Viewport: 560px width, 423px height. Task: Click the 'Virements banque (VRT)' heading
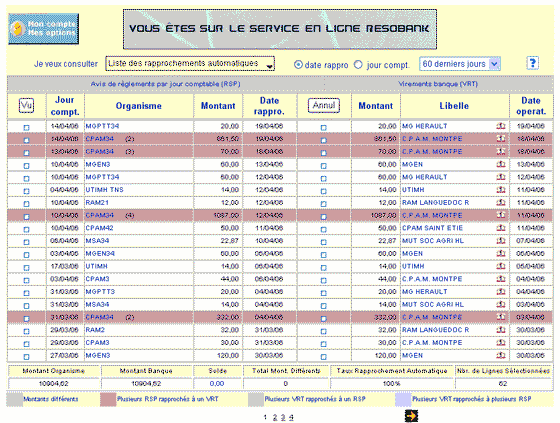(x=438, y=84)
